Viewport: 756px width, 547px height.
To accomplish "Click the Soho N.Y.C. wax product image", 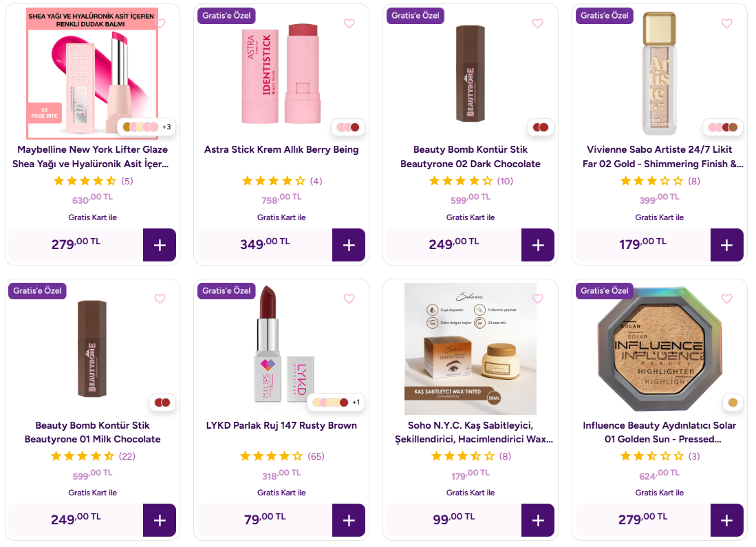I will pyautogui.click(x=471, y=341).
